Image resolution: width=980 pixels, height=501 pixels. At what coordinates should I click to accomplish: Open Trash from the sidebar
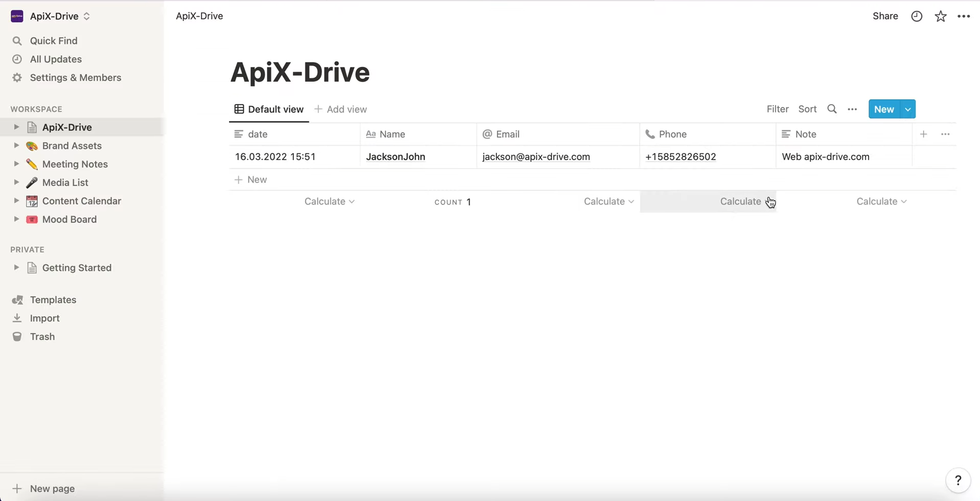click(43, 336)
